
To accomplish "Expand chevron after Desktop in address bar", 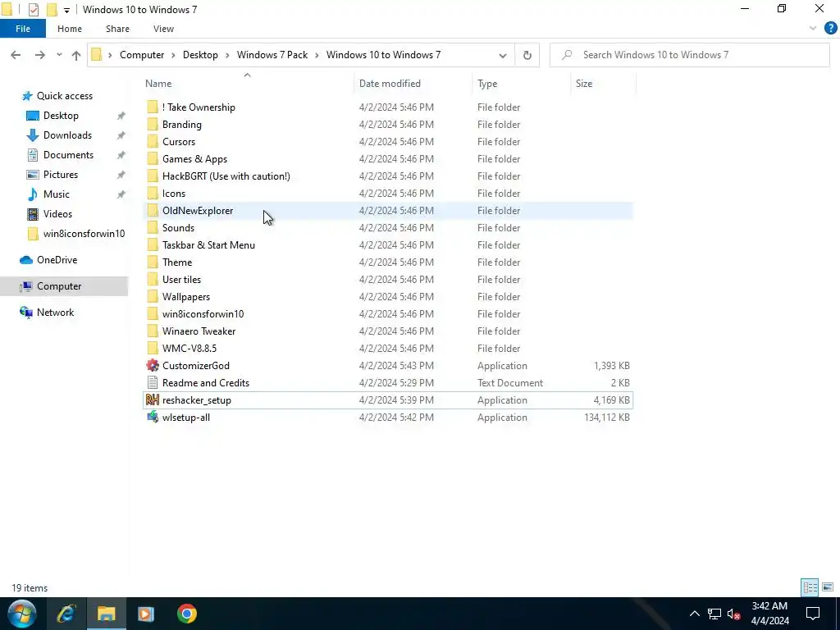I will [228, 55].
